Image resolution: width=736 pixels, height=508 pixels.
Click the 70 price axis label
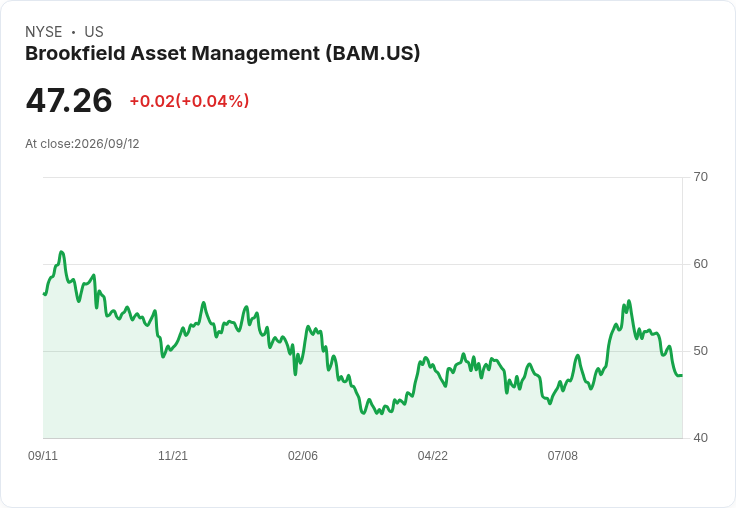click(x=700, y=177)
